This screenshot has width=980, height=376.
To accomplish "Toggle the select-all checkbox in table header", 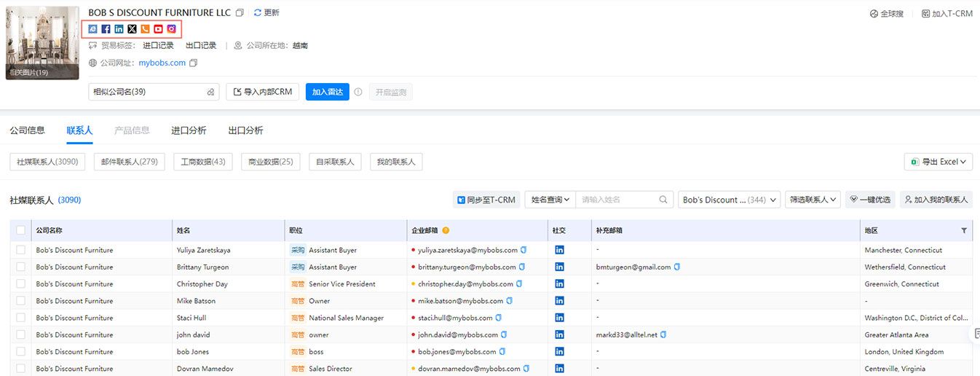I will click(x=20, y=230).
